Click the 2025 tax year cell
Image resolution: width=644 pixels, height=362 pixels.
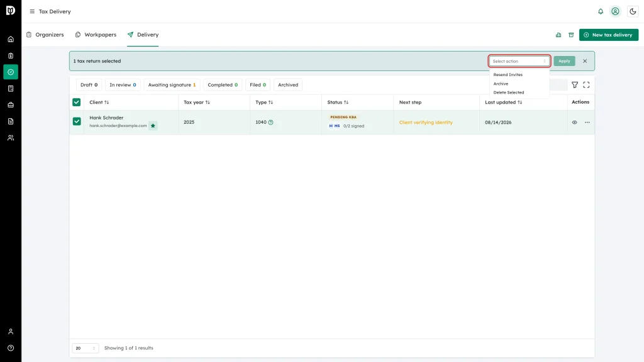pos(189,122)
